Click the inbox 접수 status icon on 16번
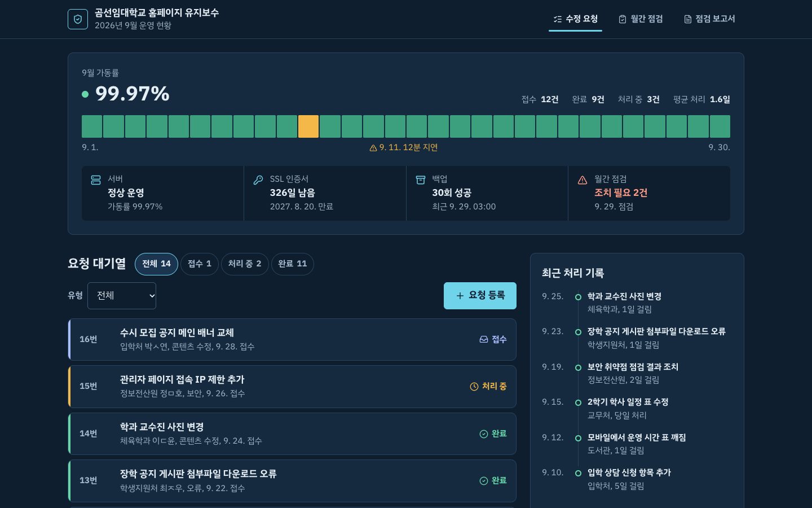 [484, 339]
